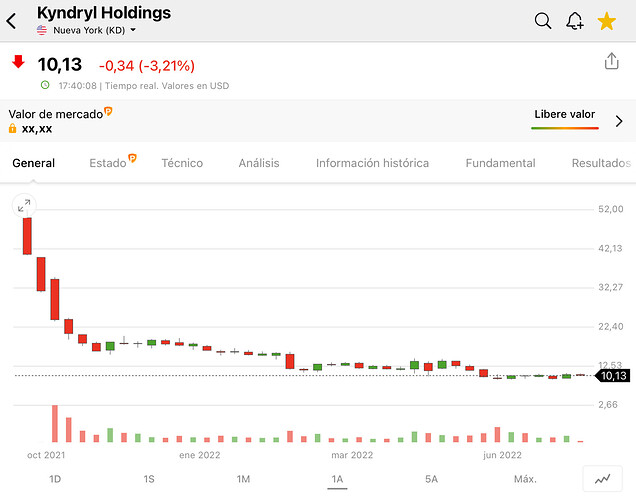Select the General tab
The height and width of the screenshot is (500, 636).
click(34, 163)
